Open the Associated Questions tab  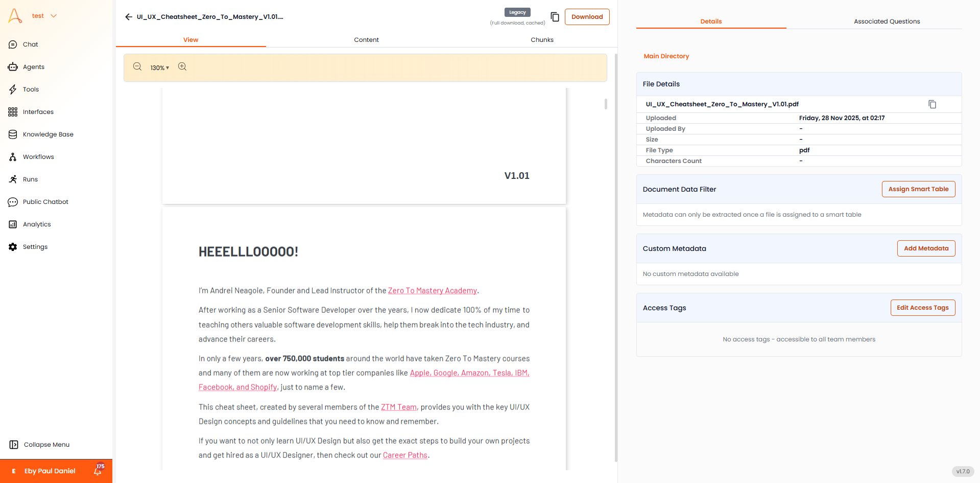point(887,21)
